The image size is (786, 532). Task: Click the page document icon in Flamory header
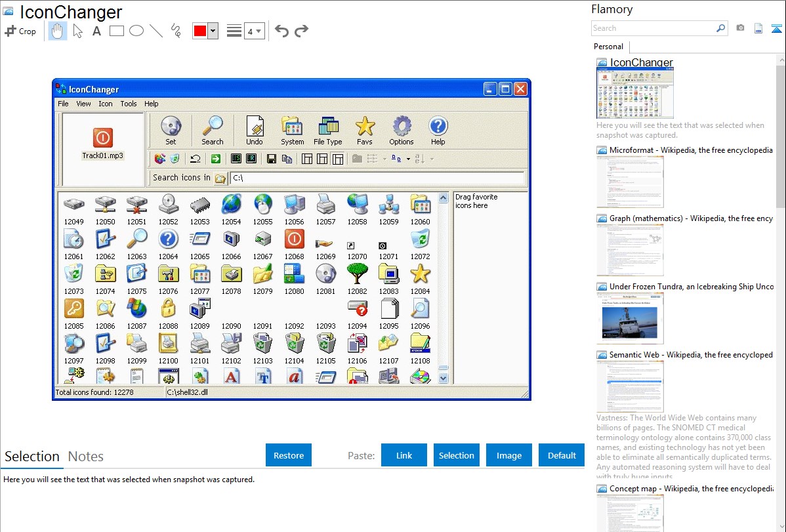758,28
